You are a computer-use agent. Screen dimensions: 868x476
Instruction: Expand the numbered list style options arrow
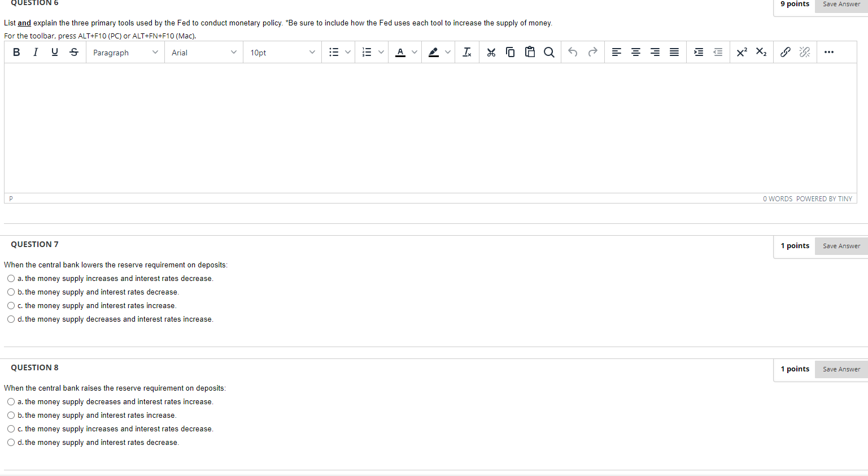pyautogui.click(x=381, y=53)
